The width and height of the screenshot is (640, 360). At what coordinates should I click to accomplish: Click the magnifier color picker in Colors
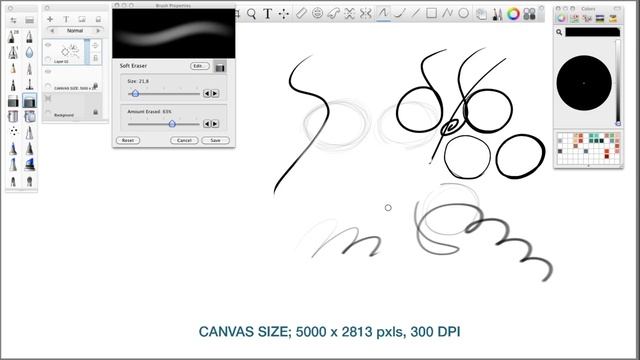point(559,32)
